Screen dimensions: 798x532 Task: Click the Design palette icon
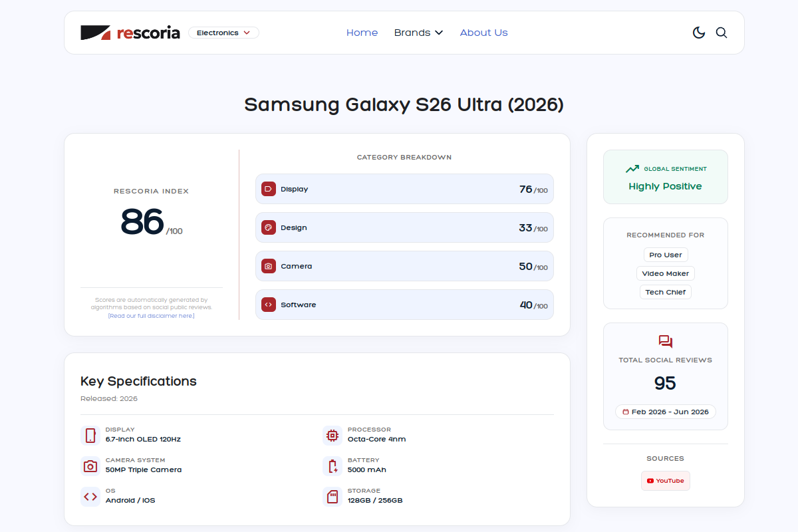tap(269, 227)
